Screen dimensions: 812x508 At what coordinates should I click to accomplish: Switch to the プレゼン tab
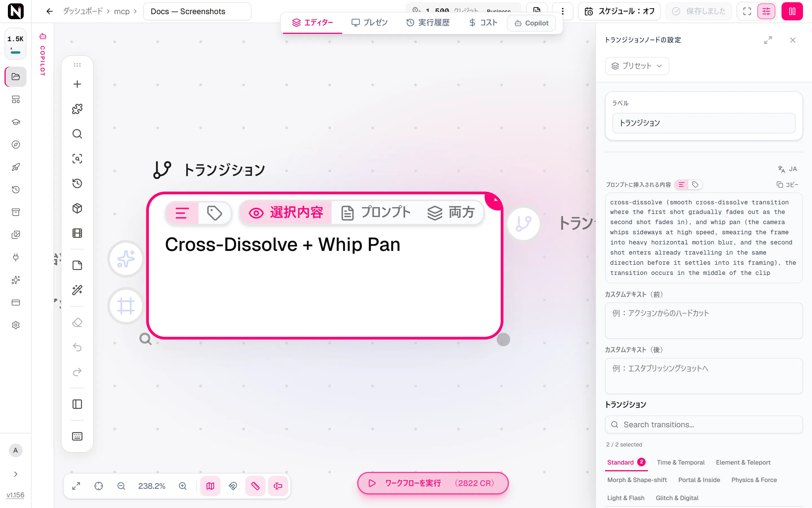click(x=369, y=23)
